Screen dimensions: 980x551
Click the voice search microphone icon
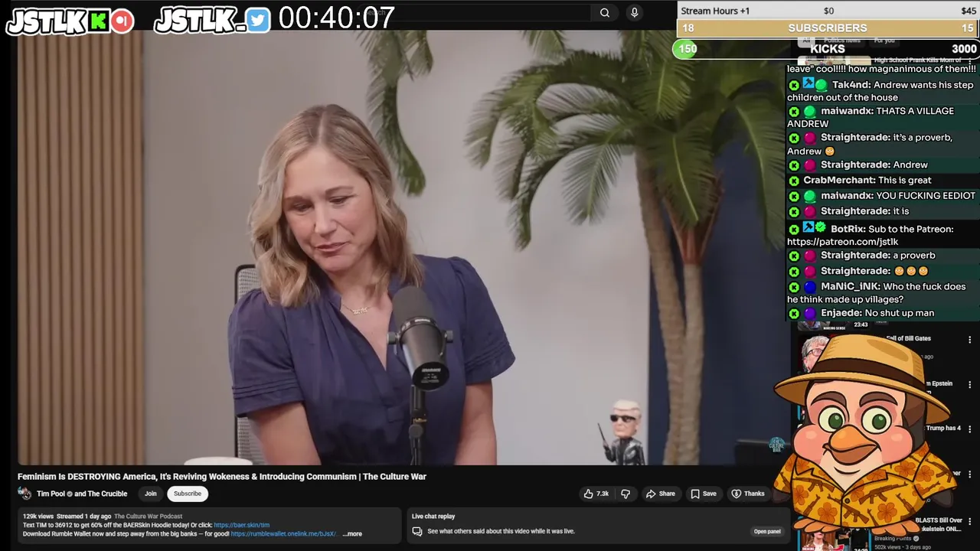(x=634, y=12)
